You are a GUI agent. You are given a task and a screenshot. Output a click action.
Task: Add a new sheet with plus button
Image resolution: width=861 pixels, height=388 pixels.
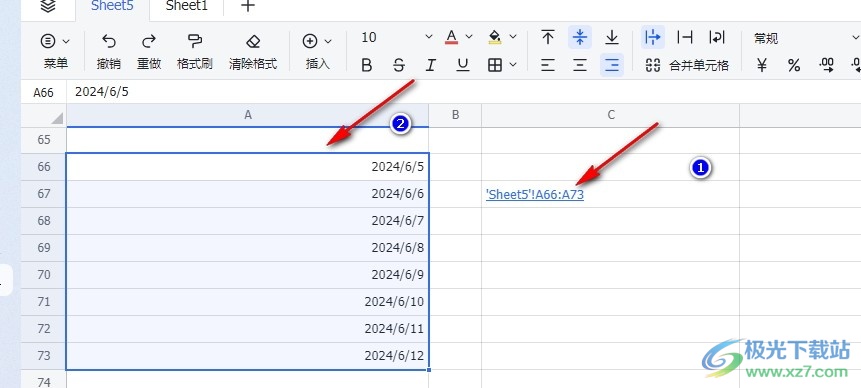(x=248, y=6)
